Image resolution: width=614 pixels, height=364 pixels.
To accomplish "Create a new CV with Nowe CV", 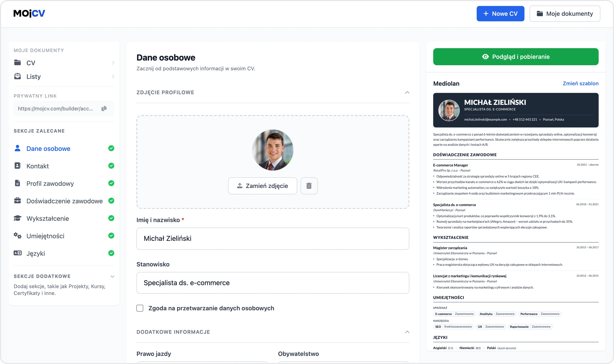I will 500,14.
